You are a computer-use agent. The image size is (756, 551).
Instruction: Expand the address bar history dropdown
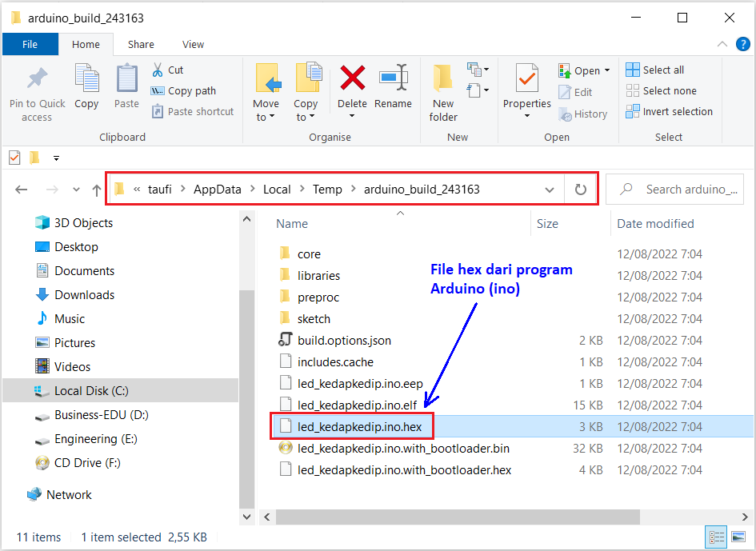549,190
